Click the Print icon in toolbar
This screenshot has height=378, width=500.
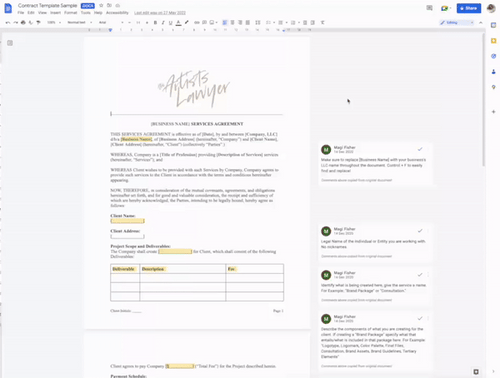(23, 23)
